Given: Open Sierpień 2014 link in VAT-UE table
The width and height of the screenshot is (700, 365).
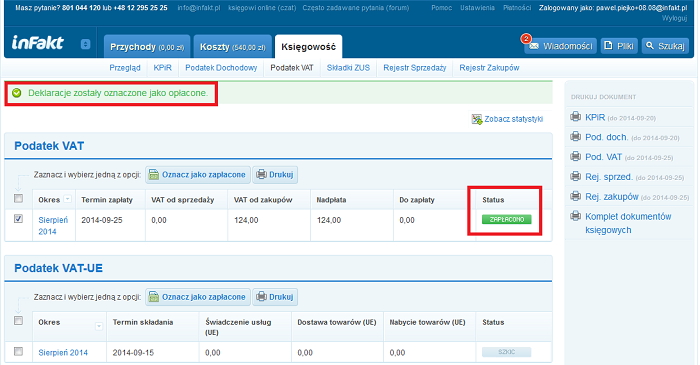Looking at the screenshot, I should click(x=63, y=353).
